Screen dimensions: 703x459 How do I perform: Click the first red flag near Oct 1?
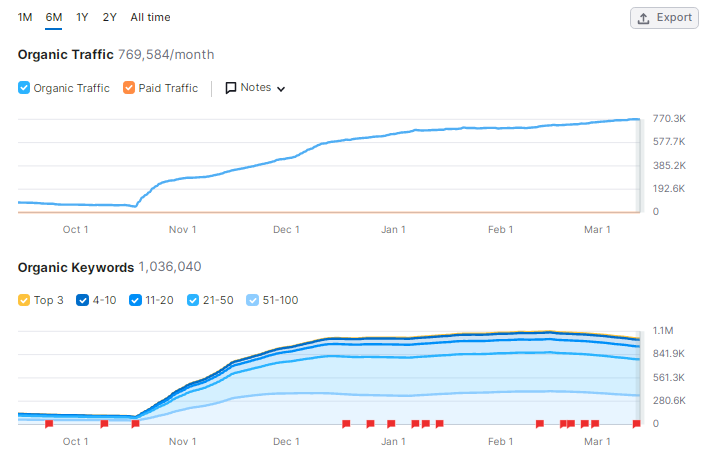pyautogui.click(x=49, y=424)
